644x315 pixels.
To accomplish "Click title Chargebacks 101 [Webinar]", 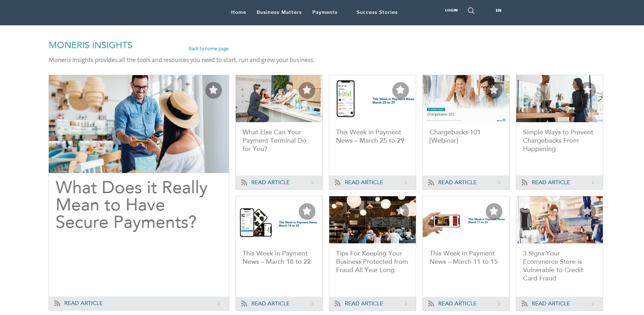I will click(455, 136).
